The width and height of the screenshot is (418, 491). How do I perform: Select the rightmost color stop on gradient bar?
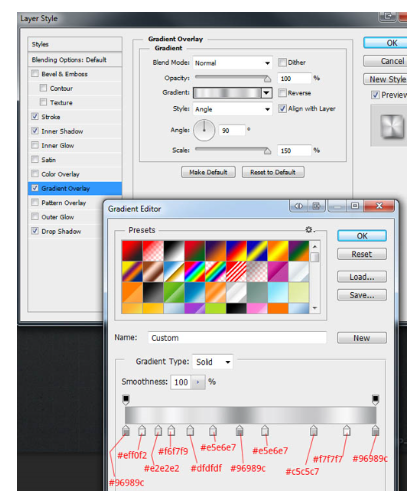tap(375, 430)
